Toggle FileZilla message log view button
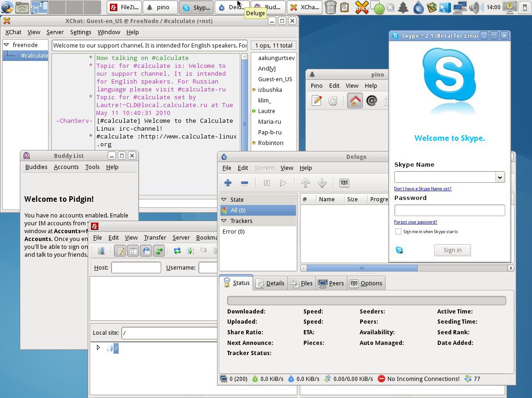The height and width of the screenshot is (398, 532). [x=121, y=251]
